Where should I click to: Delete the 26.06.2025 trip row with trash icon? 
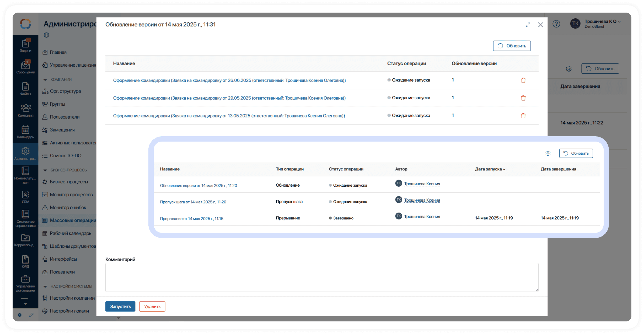(523, 80)
